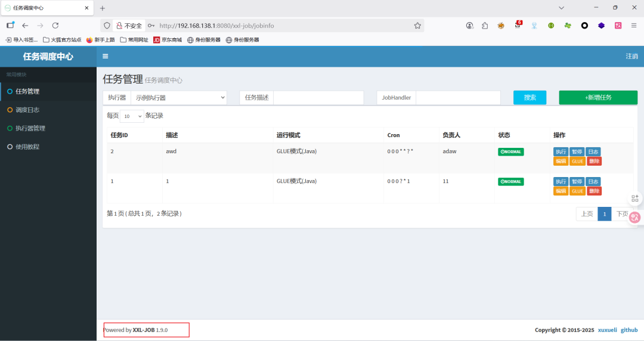Open the Firefox application menu icon

[634, 26]
